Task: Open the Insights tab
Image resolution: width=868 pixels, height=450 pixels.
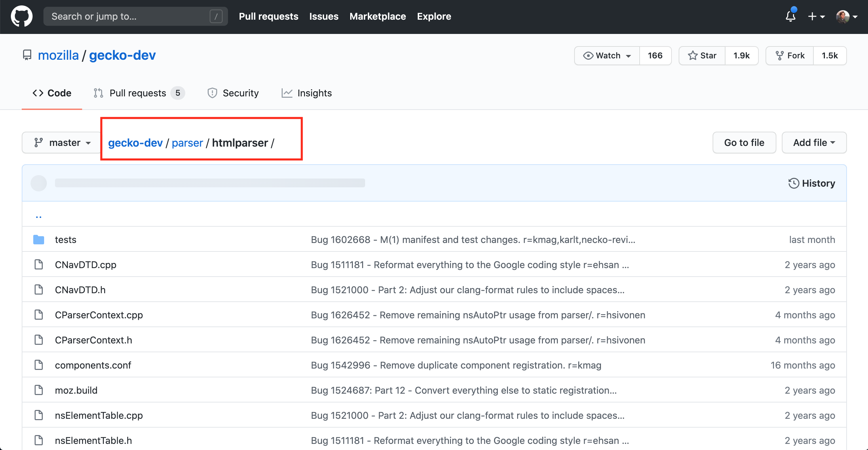Action: (307, 93)
